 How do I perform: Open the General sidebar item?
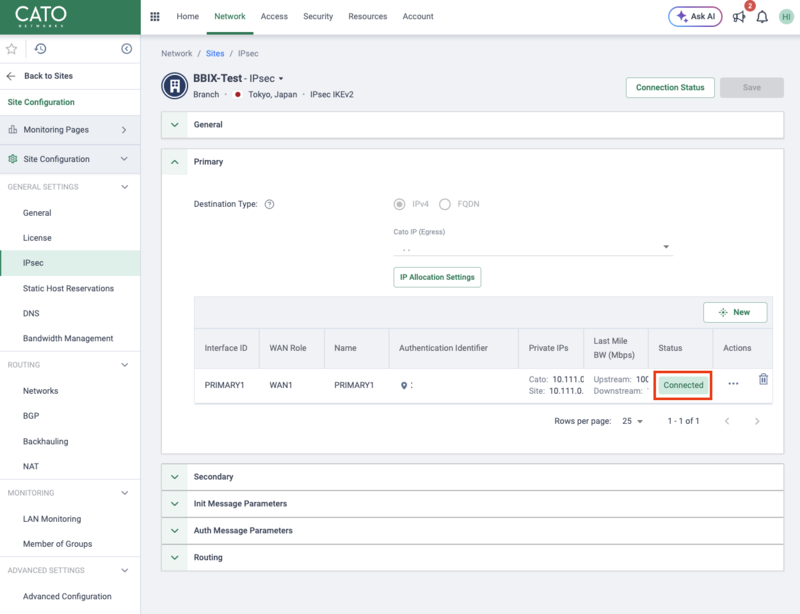click(x=37, y=213)
